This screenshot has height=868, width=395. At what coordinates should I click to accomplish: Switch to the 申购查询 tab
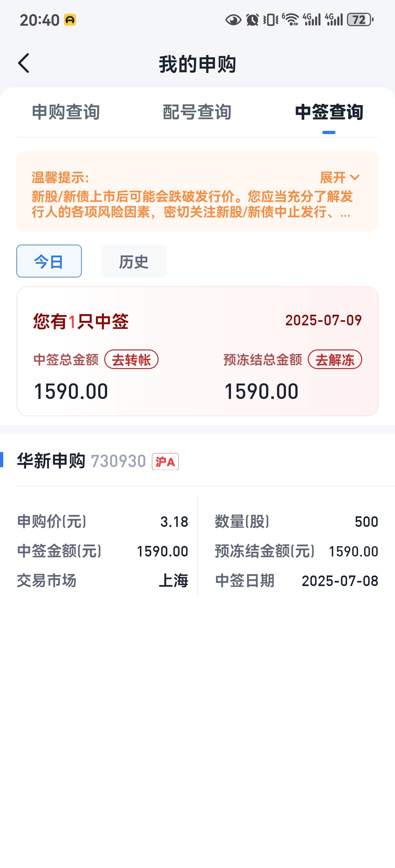tap(66, 112)
